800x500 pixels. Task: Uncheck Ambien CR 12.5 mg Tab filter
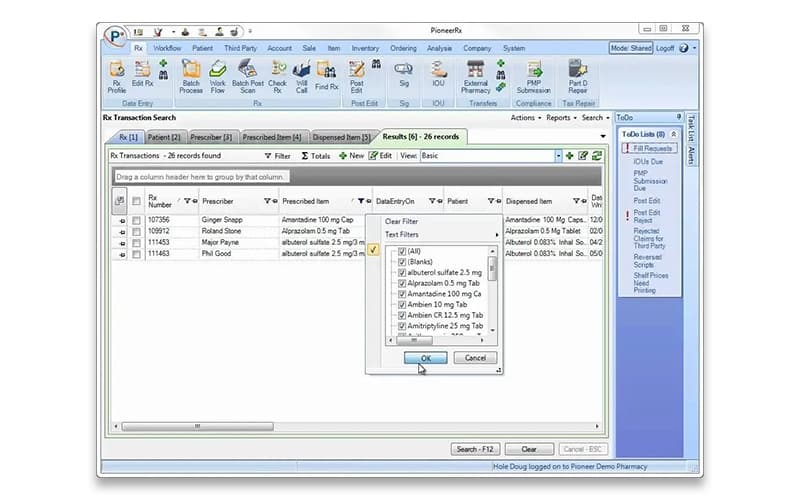point(402,315)
